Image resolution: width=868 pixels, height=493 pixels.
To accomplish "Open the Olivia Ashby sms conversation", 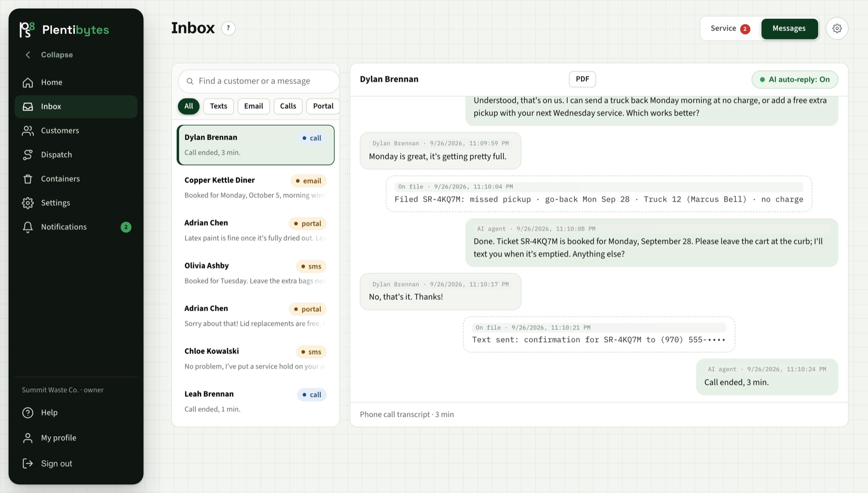I will 256,274.
